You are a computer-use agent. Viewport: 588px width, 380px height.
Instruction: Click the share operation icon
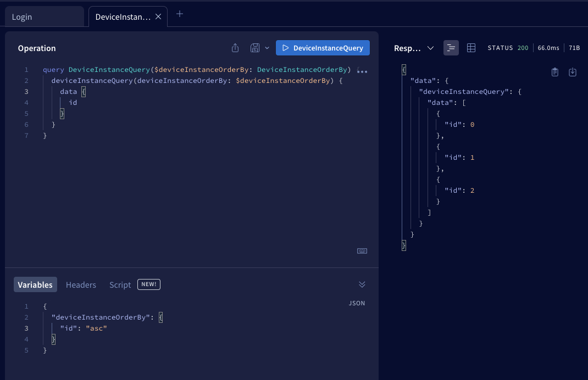point(235,48)
